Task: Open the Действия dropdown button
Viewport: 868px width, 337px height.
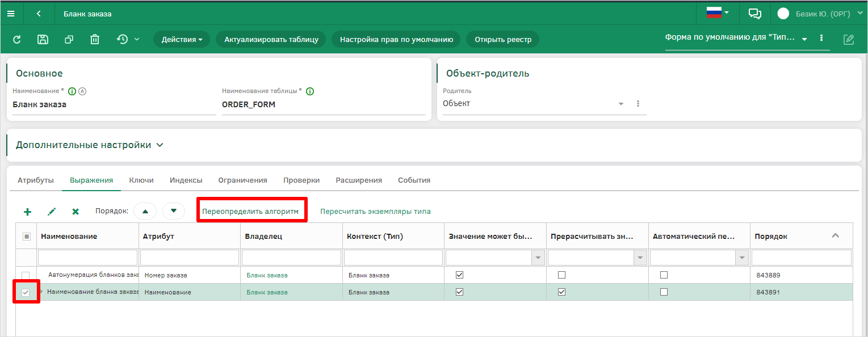Action: 182,39
